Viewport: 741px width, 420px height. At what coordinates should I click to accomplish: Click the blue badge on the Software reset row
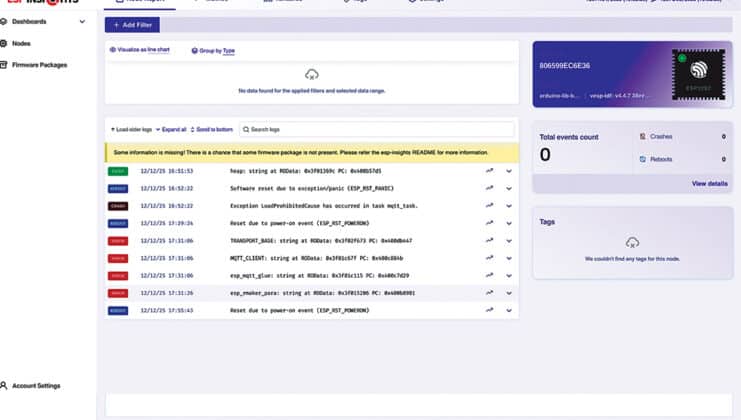pyautogui.click(x=118, y=189)
